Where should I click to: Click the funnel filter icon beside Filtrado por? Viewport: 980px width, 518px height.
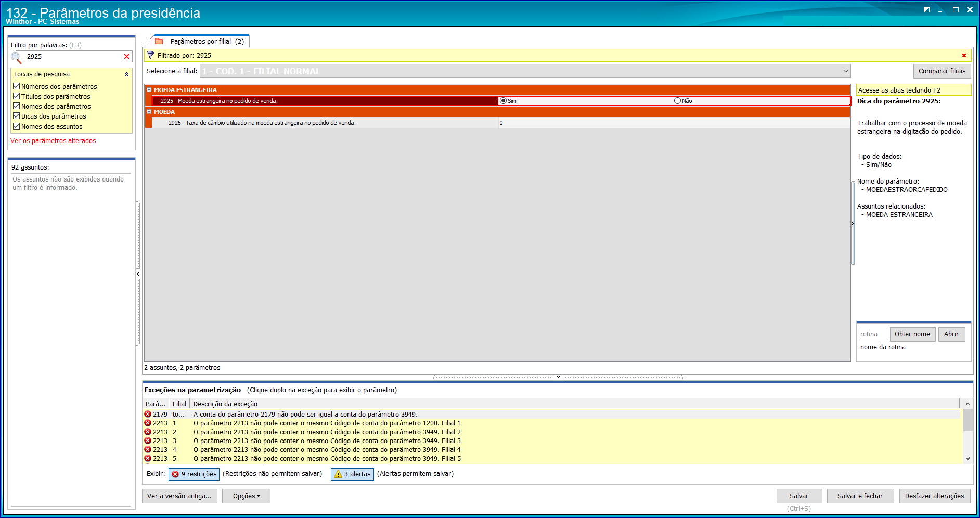tap(150, 55)
